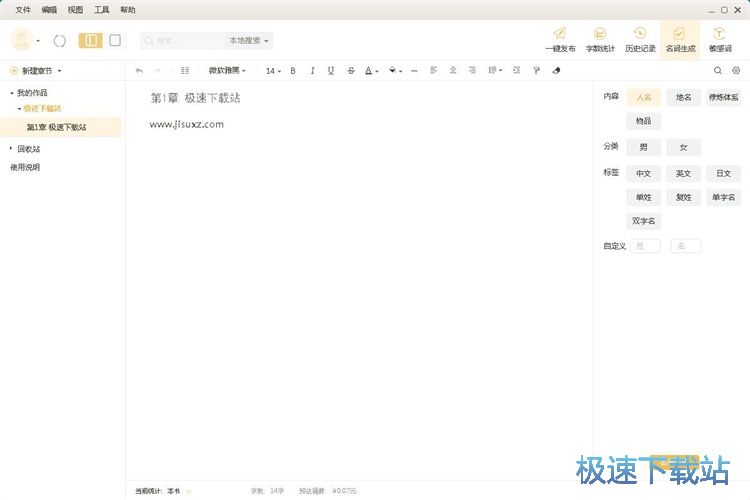Collapse the 极速下载站 book node
750x500 pixels.
pyautogui.click(x=19, y=109)
